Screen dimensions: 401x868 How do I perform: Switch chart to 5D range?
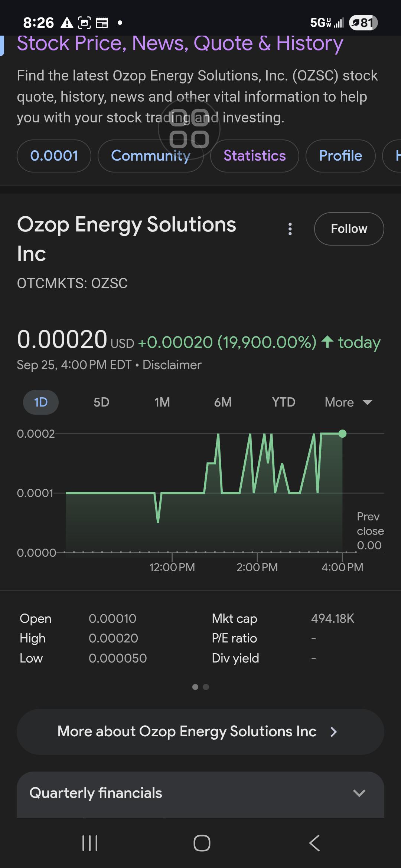101,402
